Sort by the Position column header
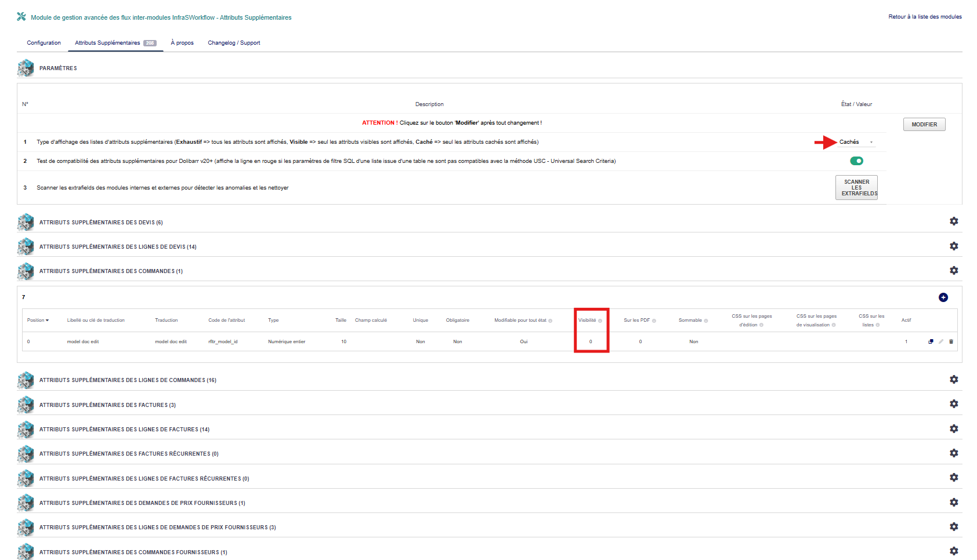This screenshot has width=977, height=560. pyautogui.click(x=38, y=320)
